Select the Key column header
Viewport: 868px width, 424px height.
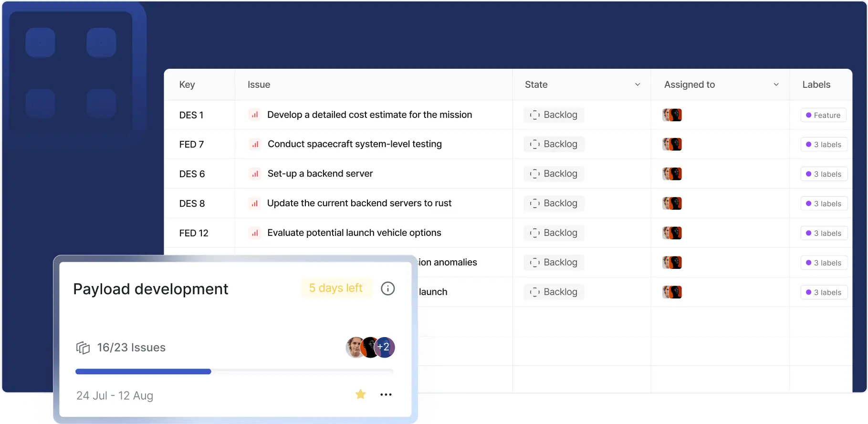[x=187, y=85]
